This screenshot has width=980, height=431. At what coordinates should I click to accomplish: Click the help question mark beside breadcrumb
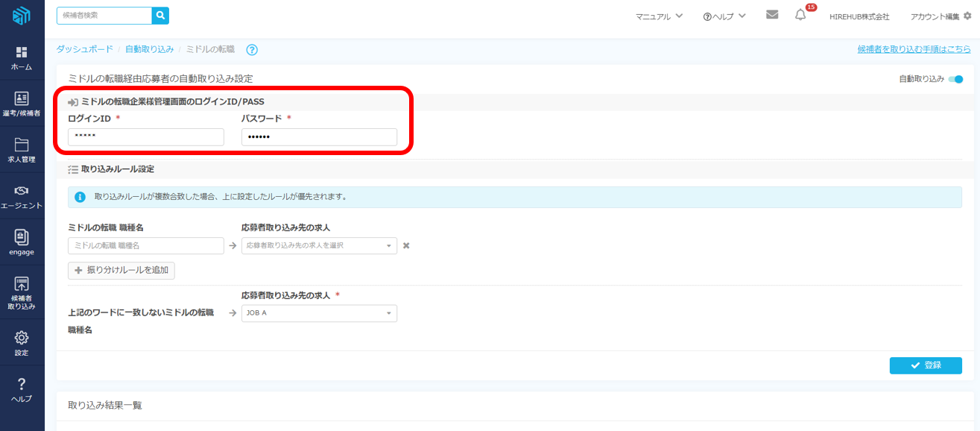coord(252,50)
